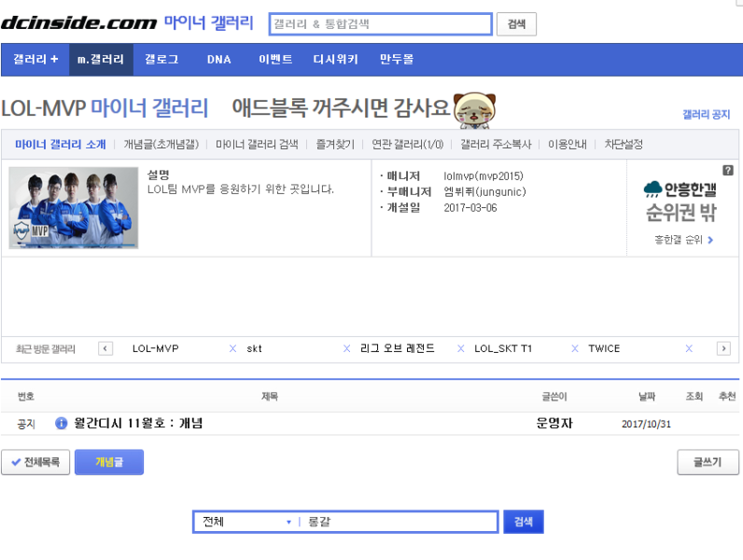Open the 리그 오브 레전드 recent gallery

[397, 349]
